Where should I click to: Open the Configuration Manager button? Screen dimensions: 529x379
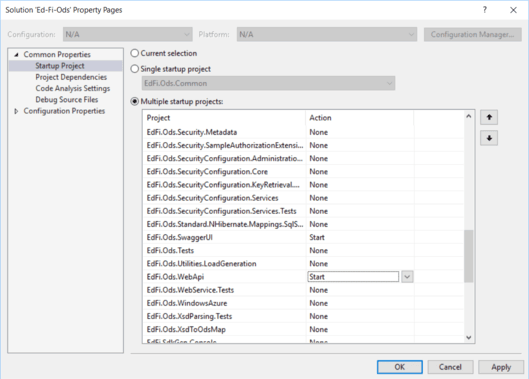click(472, 34)
